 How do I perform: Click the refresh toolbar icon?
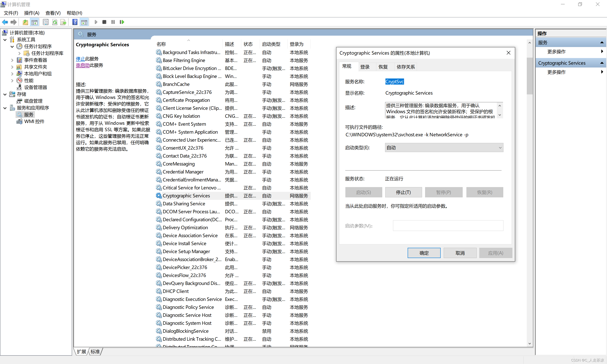pos(55,22)
